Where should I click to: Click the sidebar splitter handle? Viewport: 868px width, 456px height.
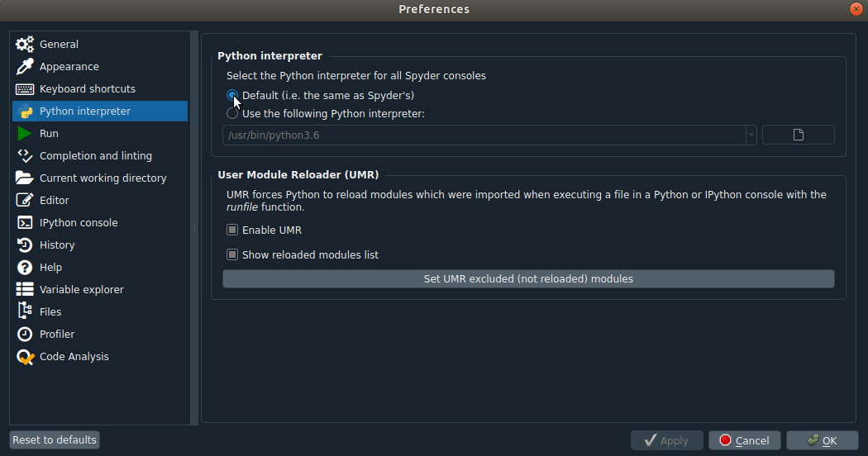pos(194,228)
